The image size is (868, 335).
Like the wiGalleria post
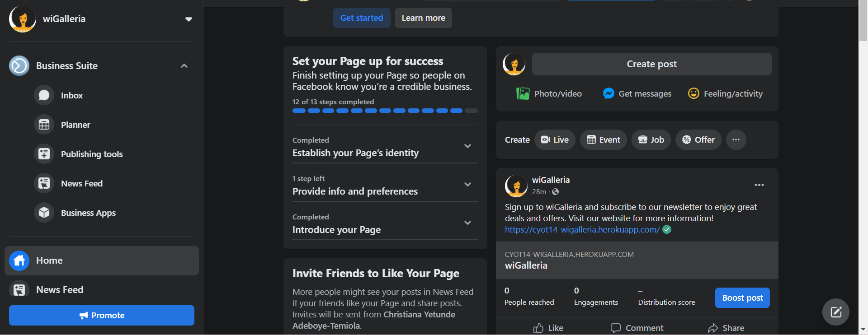pos(548,328)
